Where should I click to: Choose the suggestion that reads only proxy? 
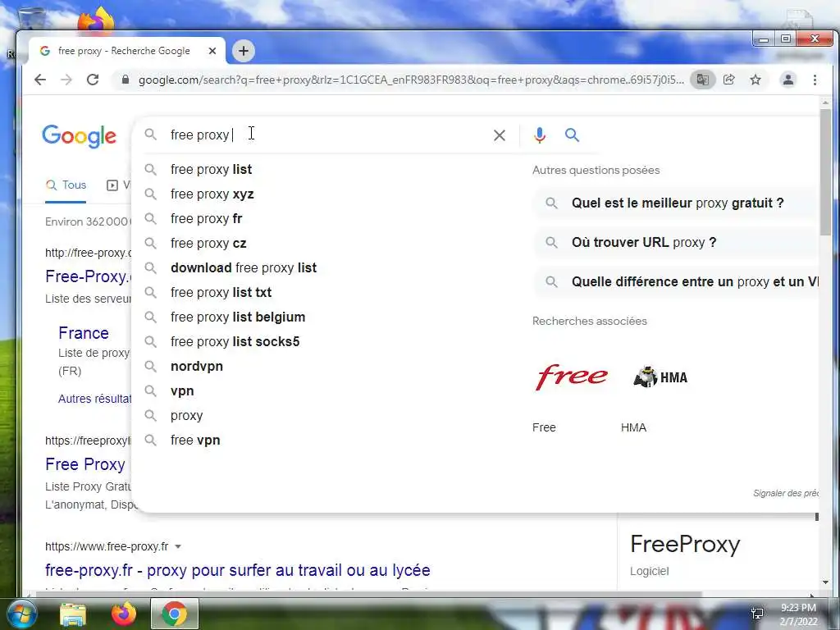coord(186,416)
